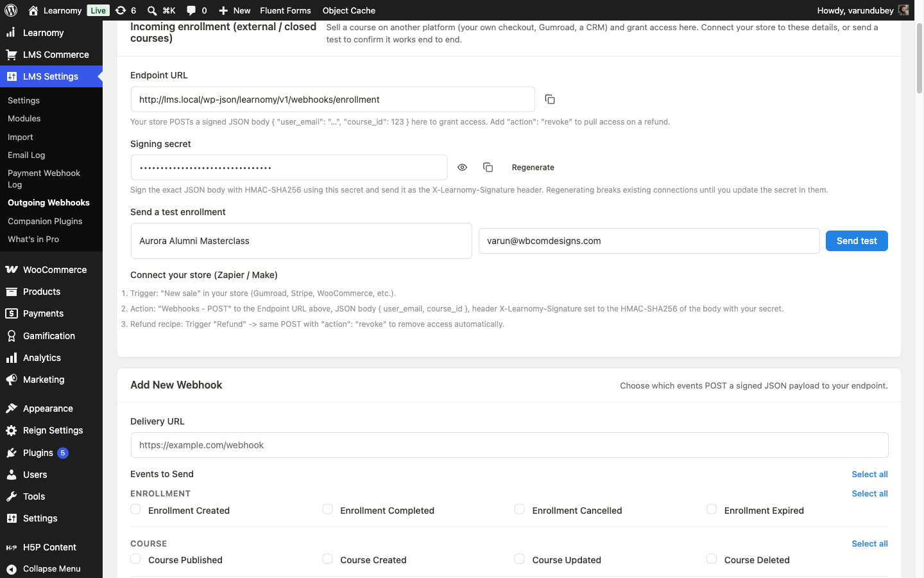Open the Modules submenu item
The height and width of the screenshot is (578, 924).
point(24,119)
